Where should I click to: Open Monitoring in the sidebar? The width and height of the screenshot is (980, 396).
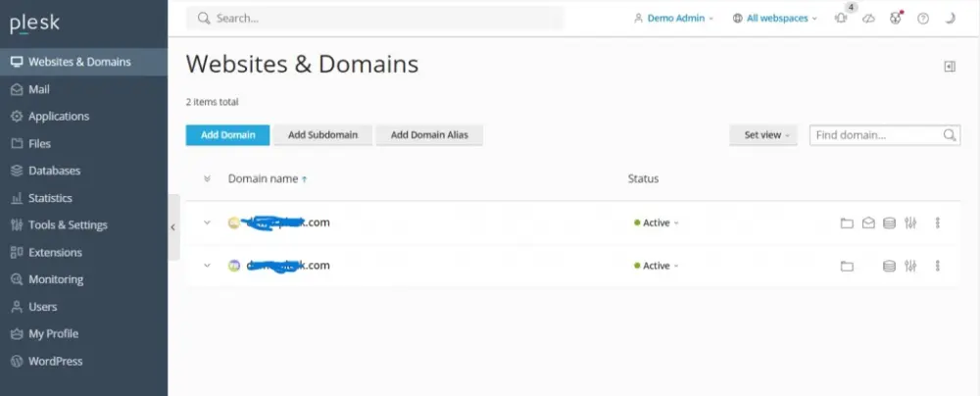[x=83, y=279]
